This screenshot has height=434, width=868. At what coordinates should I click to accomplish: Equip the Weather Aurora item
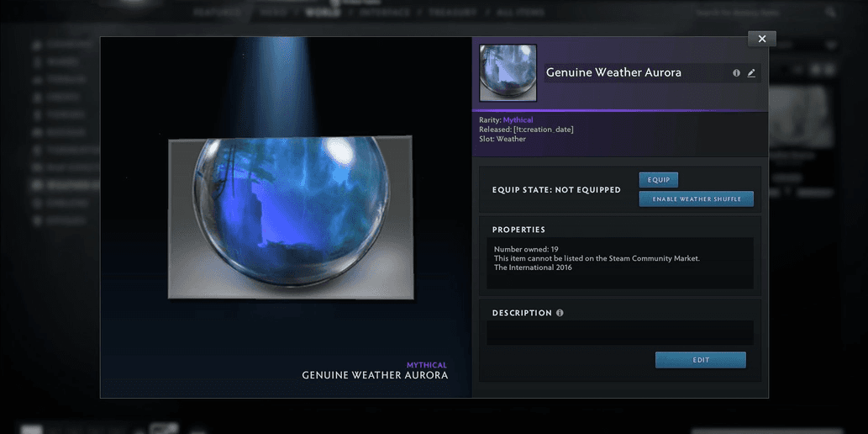[x=659, y=180]
